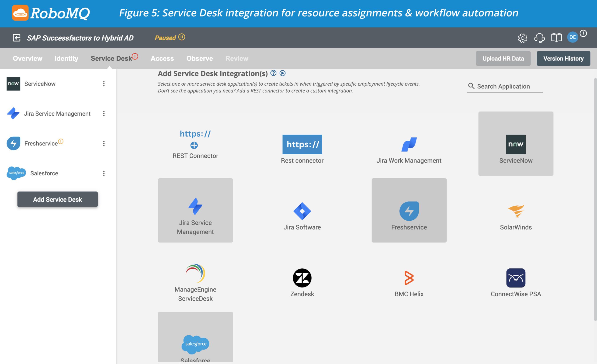Viewport: 597px width, 364px height.
Task: Select Jira Service Management tile in grid
Action: tap(195, 210)
